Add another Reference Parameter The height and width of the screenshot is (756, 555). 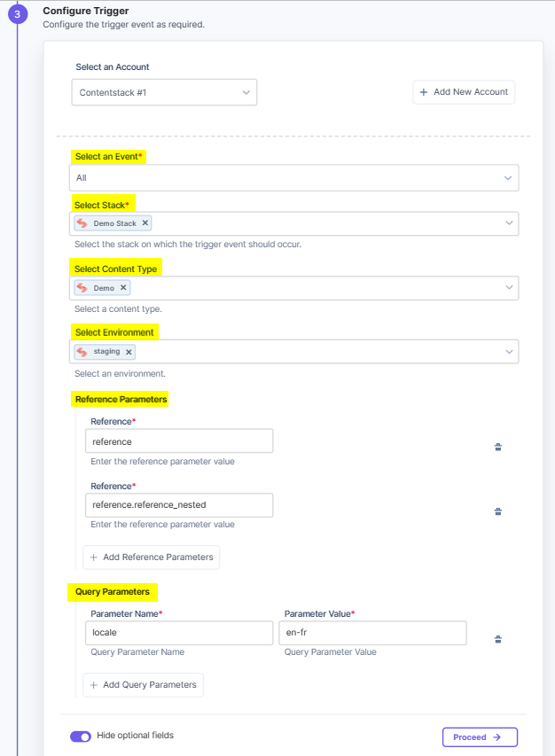coord(151,557)
